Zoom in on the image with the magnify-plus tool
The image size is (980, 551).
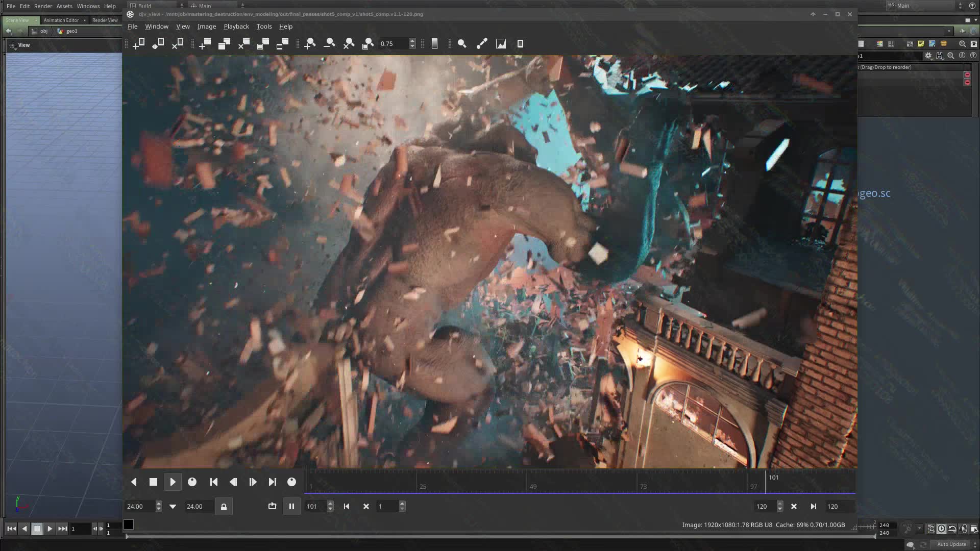pyautogui.click(x=310, y=44)
